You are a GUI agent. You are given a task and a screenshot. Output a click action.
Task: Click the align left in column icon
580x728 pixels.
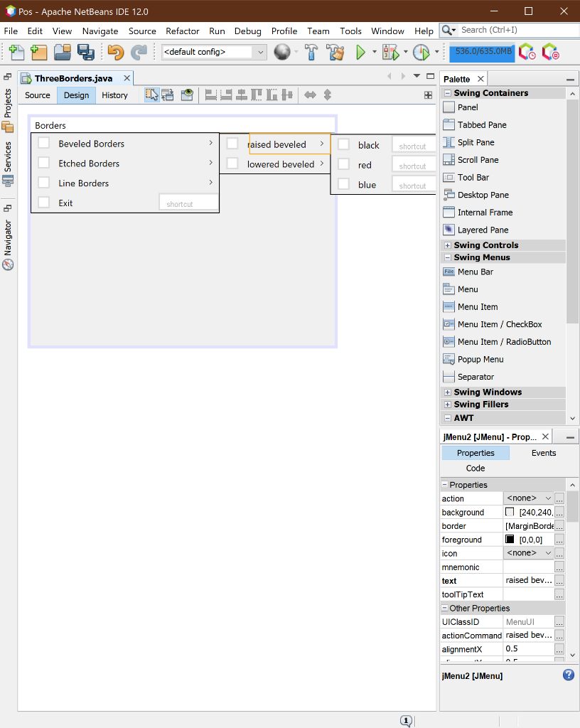point(210,95)
